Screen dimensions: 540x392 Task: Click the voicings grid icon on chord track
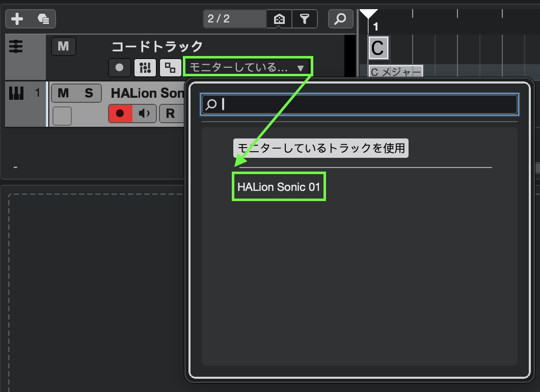point(145,67)
